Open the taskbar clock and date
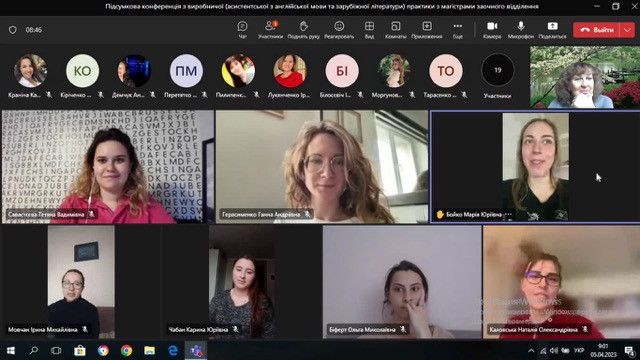This screenshot has width=640, height=360. click(603, 351)
